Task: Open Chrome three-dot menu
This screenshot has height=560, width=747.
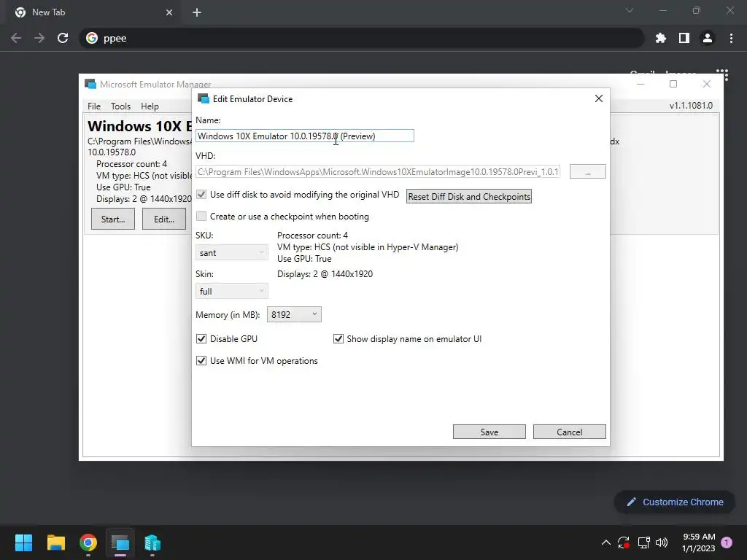Action: click(x=731, y=38)
